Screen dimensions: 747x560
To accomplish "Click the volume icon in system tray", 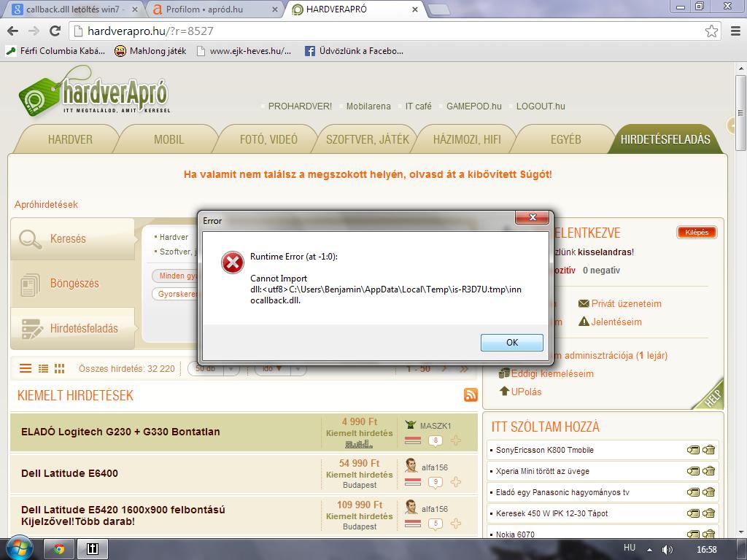I will (x=667, y=550).
